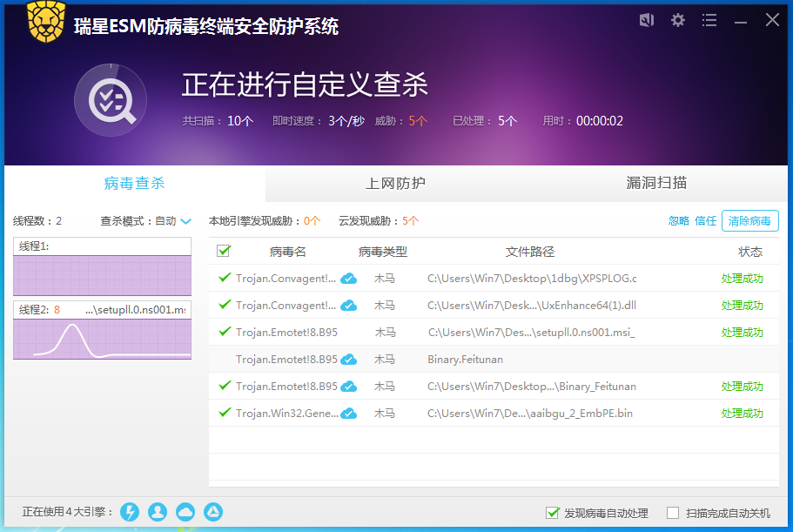Open the list menu icon in title bar
793x532 pixels.
709,20
